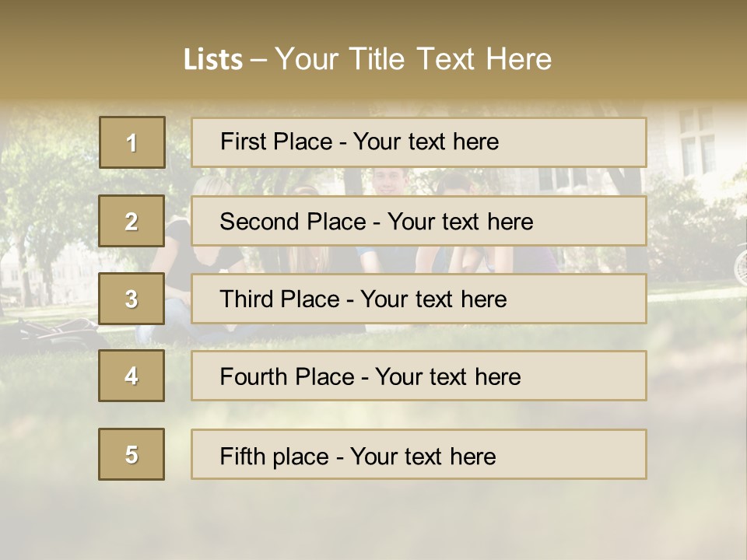Click Your text here in Fifth place row
The height and width of the screenshot is (560, 747).
(x=423, y=456)
